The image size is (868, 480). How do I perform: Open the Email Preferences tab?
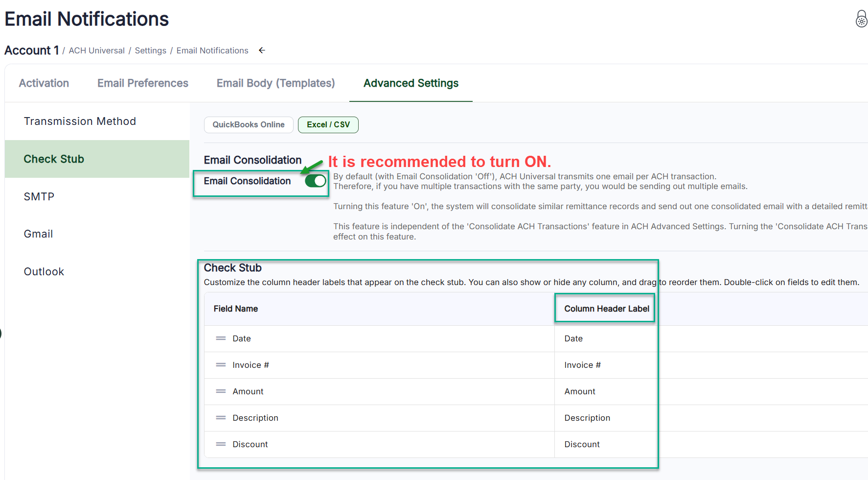tap(143, 83)
